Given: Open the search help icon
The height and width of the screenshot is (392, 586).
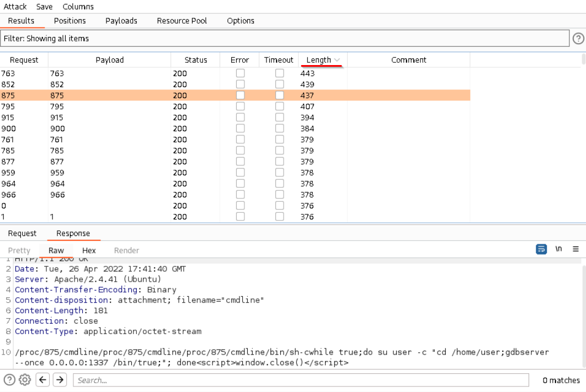Looking at the screenshot, I should pos(9,380).
